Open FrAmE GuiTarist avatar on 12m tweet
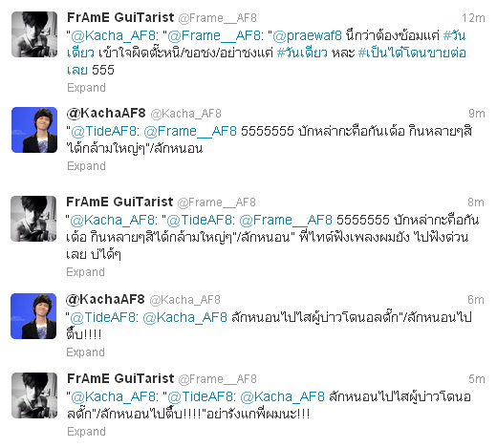This screenshot has width=497, height=448. (34, 34)
